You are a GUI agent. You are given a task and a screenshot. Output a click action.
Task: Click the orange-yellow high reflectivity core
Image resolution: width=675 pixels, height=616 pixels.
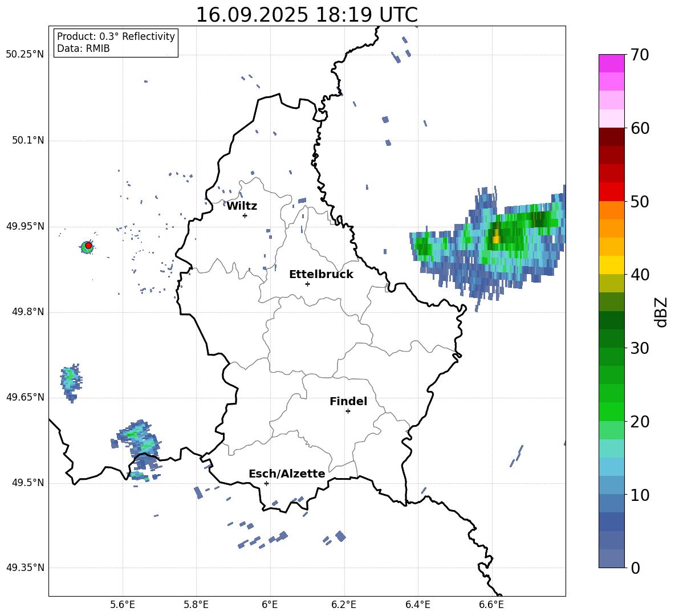(x=496, y=236)
